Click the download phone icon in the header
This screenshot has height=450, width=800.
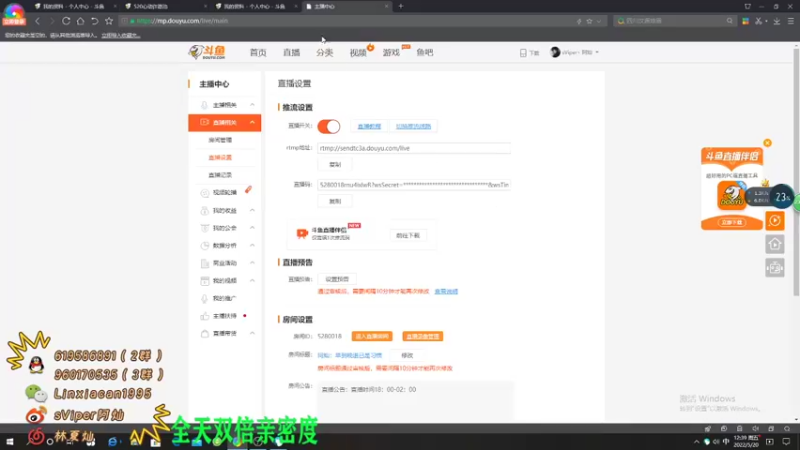click(x=523, y=53)
